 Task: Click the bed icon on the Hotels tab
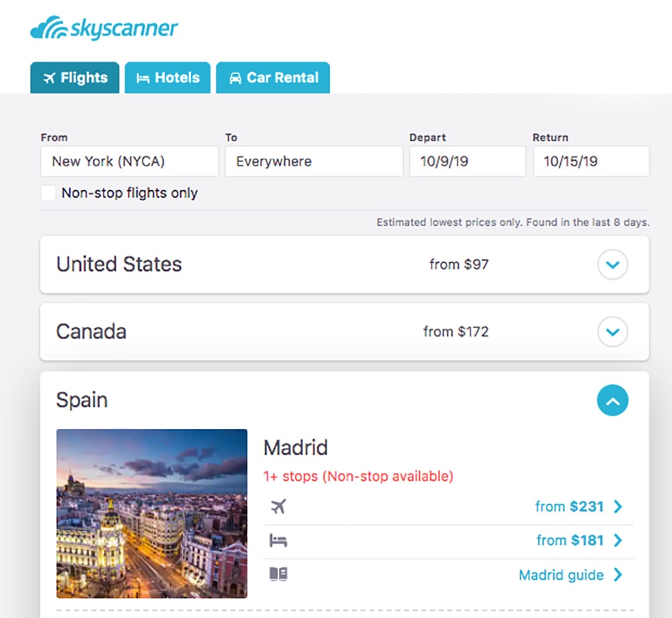(143, 78)
